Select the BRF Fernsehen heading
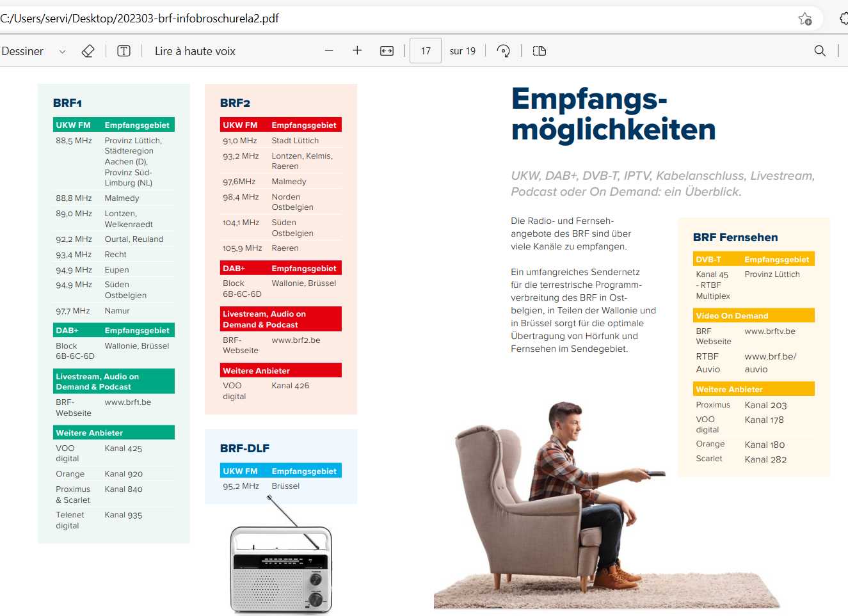This screenshot has height=616, width=848. (735, 237)
